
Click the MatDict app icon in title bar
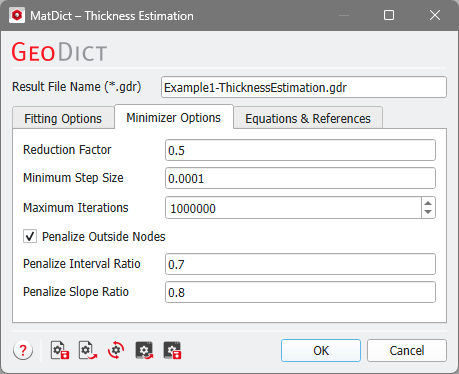(x=17, y=16)
